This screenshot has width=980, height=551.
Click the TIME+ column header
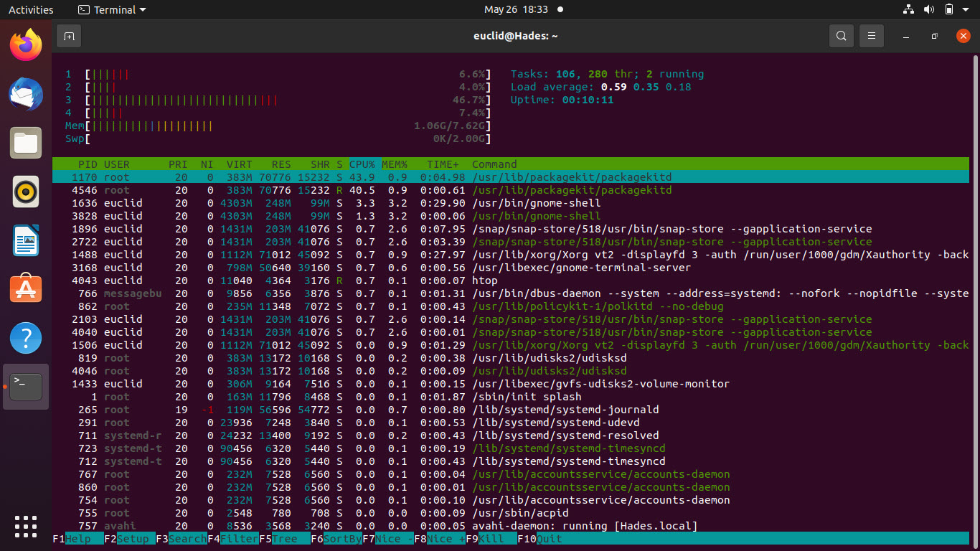443,164
